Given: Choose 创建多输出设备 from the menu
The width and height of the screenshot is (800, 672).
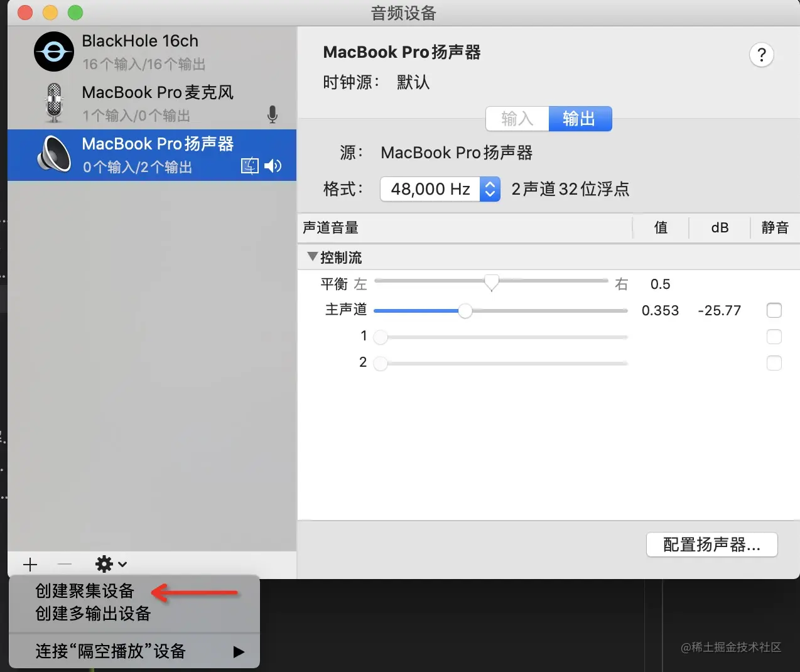Looking at the screenshot, I should (93, 614).
